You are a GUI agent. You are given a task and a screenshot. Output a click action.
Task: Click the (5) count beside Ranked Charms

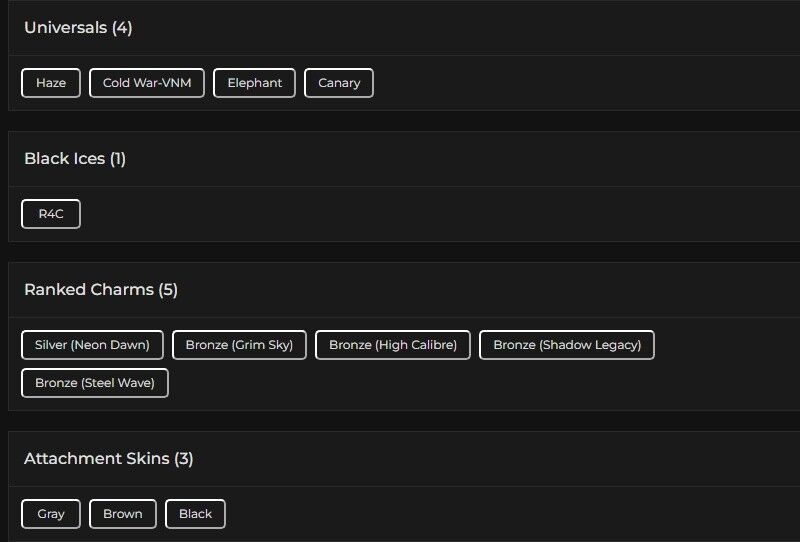[168, 290]
